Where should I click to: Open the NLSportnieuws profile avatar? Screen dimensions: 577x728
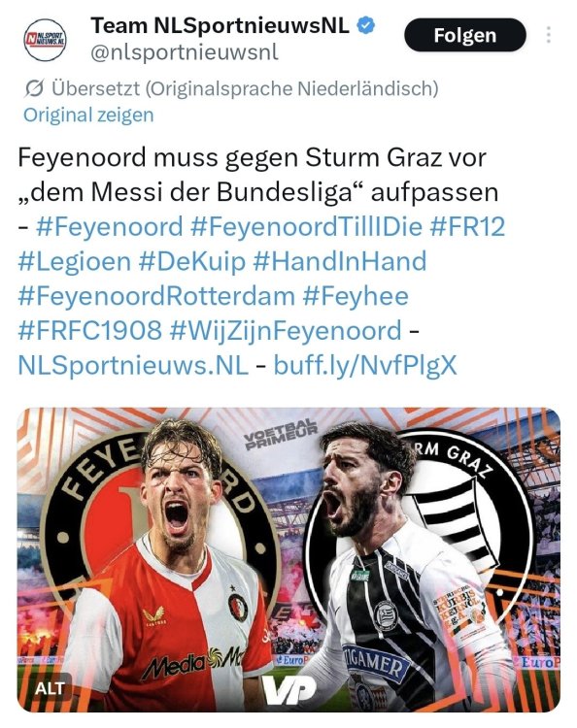point(45,40)
